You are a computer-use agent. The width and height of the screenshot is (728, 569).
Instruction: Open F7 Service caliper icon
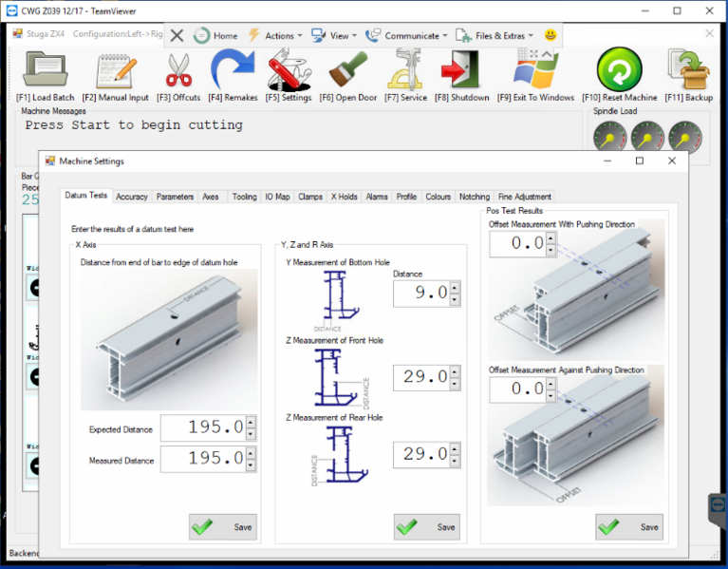pyautogui.click(x=405, y=69)
